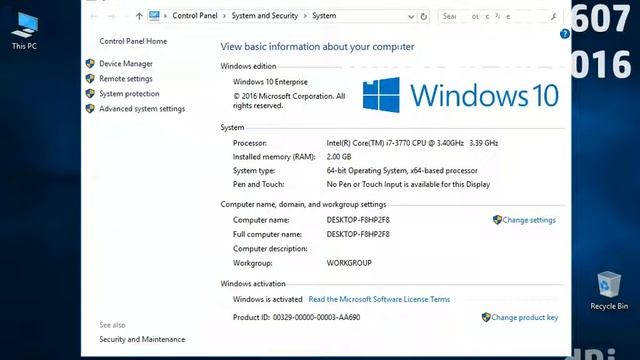
Task: Click the Back arrow in address bar
Action: point(93,16)
